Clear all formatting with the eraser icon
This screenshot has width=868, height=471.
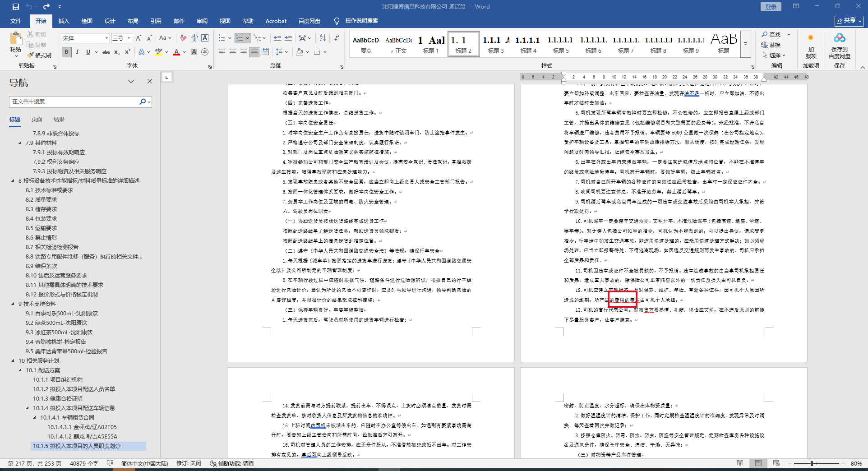(x=183, y=38)
